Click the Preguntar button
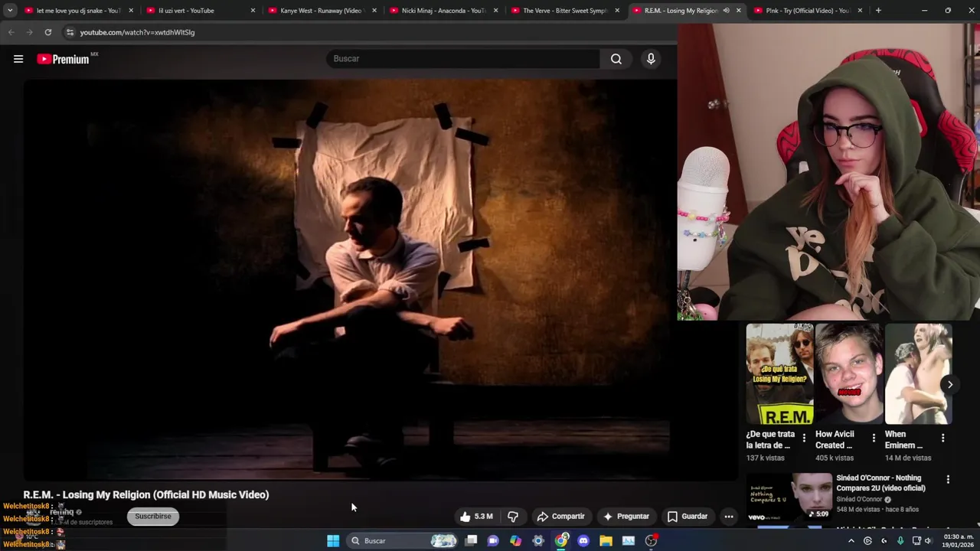 (x=626, y=517)
